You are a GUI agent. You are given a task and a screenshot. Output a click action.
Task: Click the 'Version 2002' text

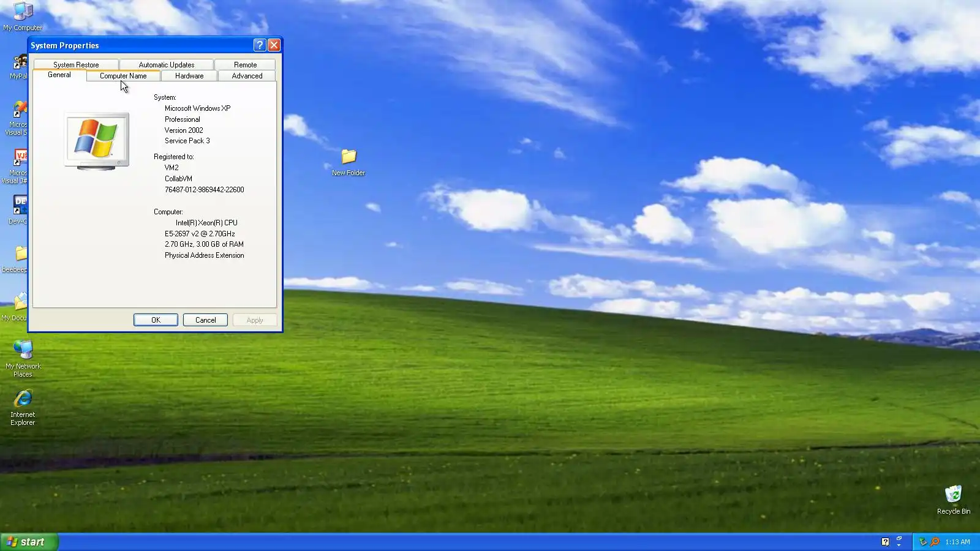pos(184,130)
